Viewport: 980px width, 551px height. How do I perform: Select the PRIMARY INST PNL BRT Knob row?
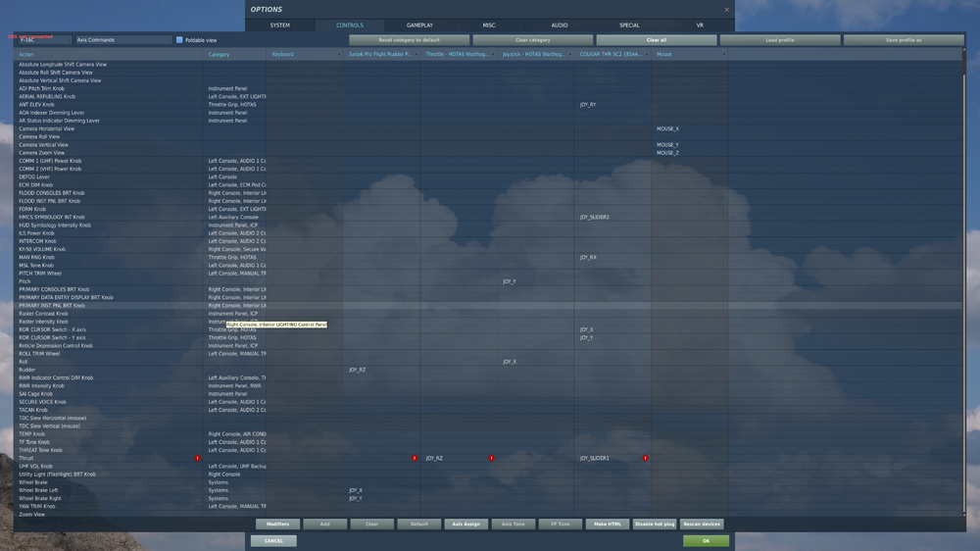(488, 305)
